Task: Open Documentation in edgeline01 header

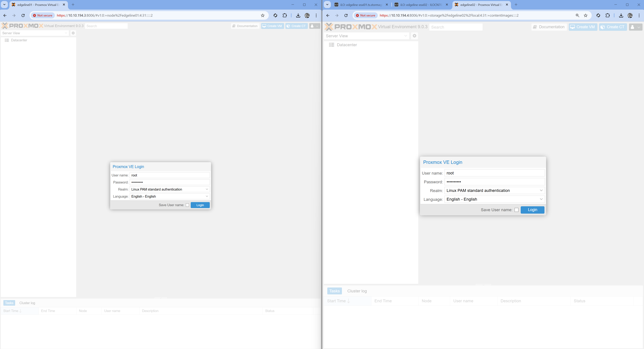Action: 245,26
